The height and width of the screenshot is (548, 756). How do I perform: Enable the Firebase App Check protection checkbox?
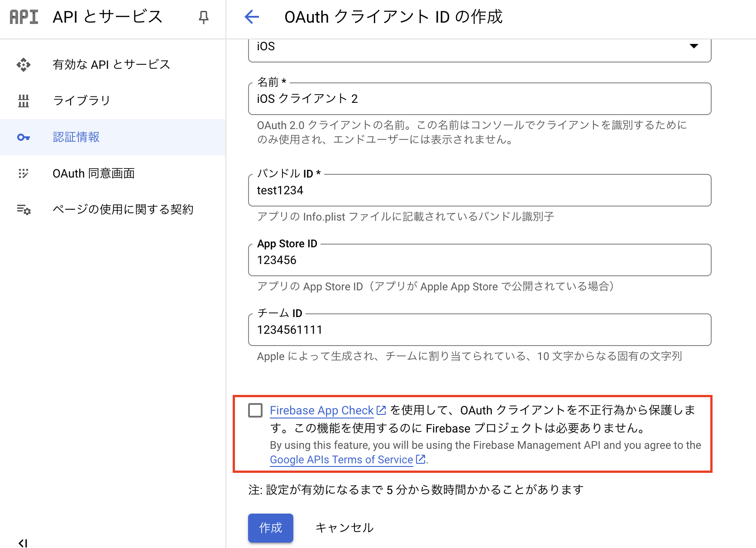255,410
